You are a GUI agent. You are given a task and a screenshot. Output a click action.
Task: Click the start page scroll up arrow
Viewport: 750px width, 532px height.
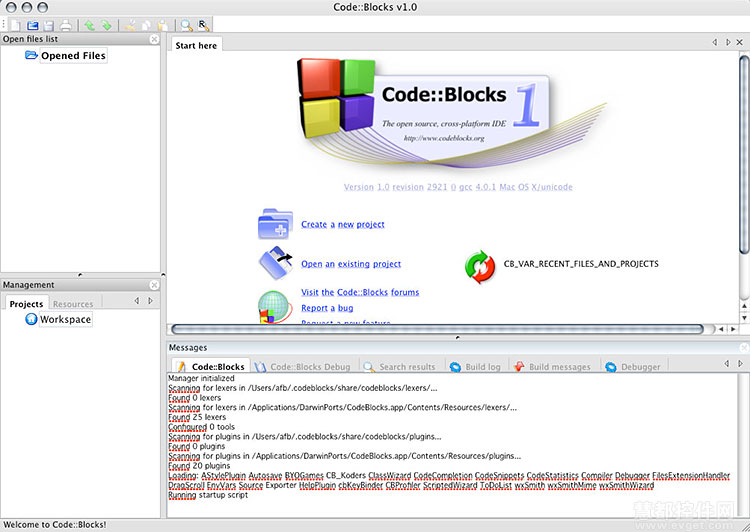point(744,306)
